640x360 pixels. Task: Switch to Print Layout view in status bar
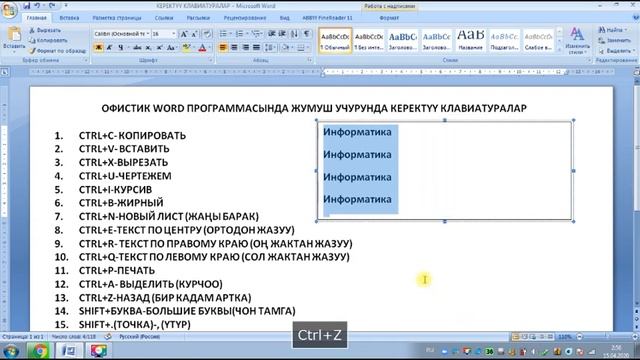(516, 337)
